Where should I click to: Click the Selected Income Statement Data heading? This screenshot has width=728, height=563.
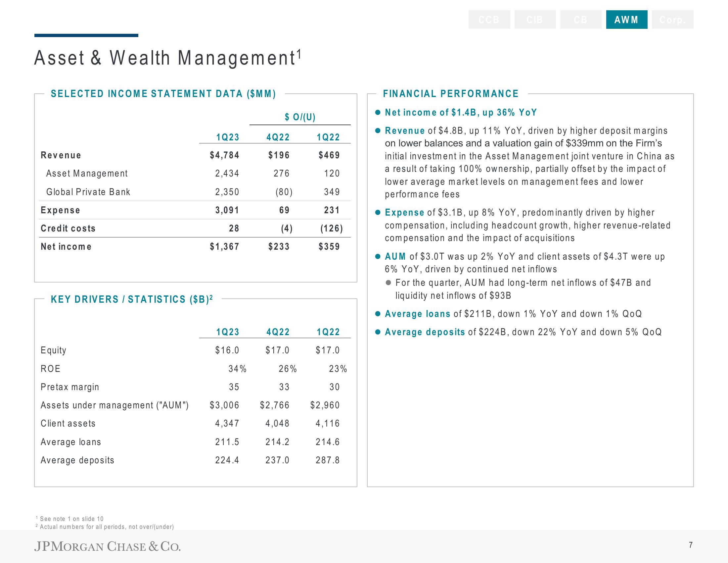pos(163,94)
